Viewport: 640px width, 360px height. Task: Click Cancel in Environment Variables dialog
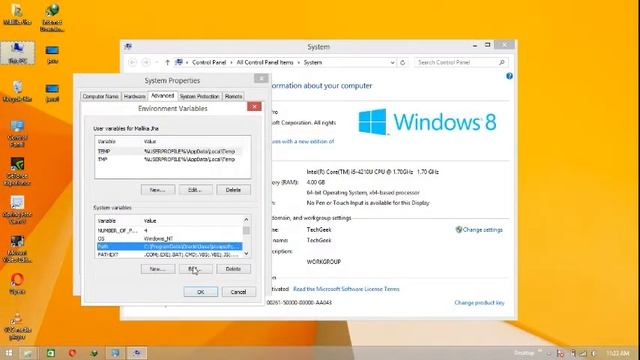point(238,292)
